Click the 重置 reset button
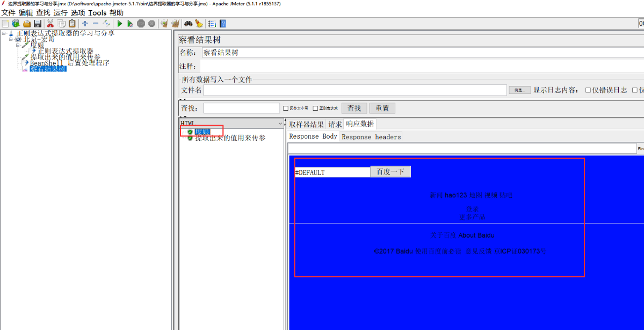This screenshot has width=644, height=330. tap(382, 108)
